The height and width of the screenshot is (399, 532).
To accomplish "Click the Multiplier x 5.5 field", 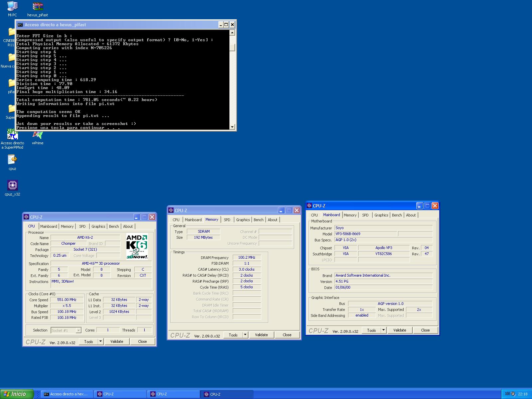I will [67, 306].
